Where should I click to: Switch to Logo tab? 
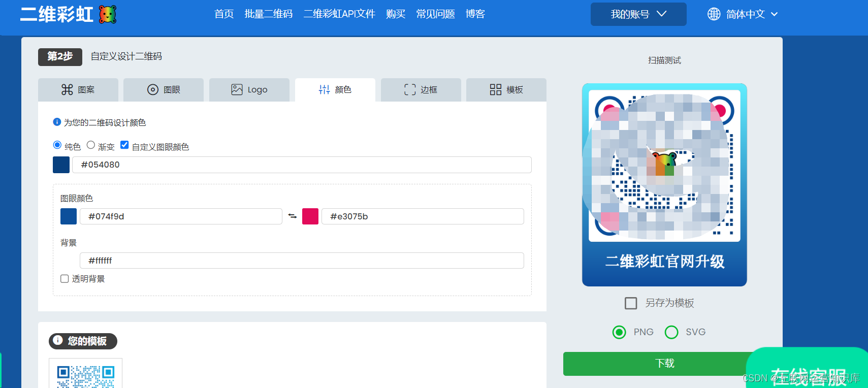249,90
